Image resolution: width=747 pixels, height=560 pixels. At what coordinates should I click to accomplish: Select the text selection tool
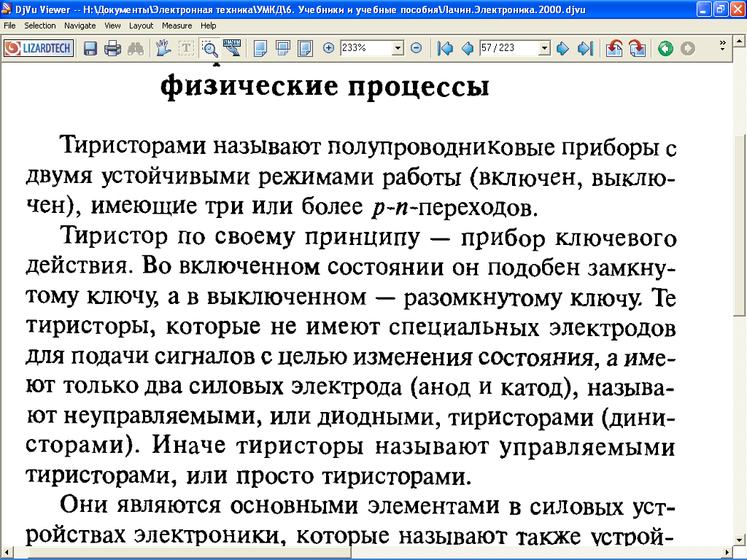[x=186, y=48]
